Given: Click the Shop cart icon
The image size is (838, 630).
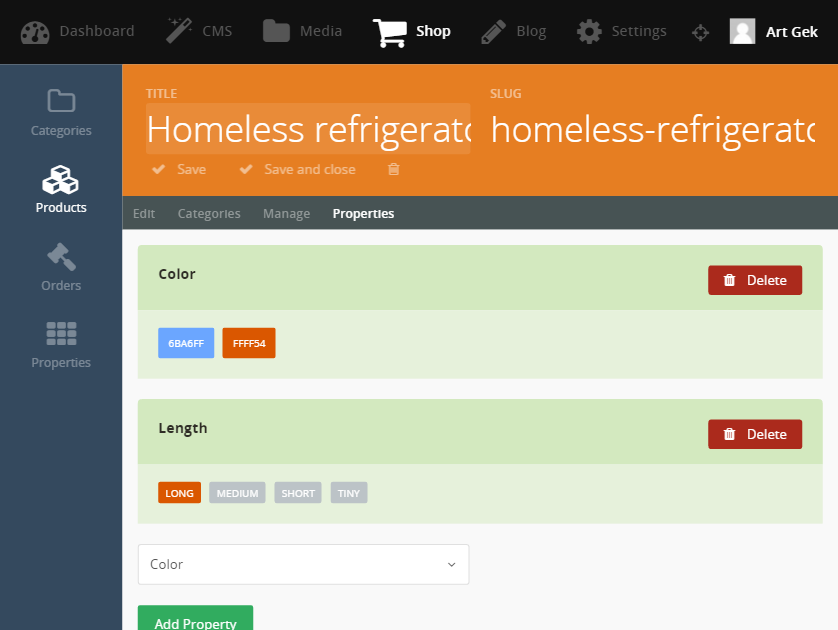Looking at the screenshot, I should [x=390, y=33].
